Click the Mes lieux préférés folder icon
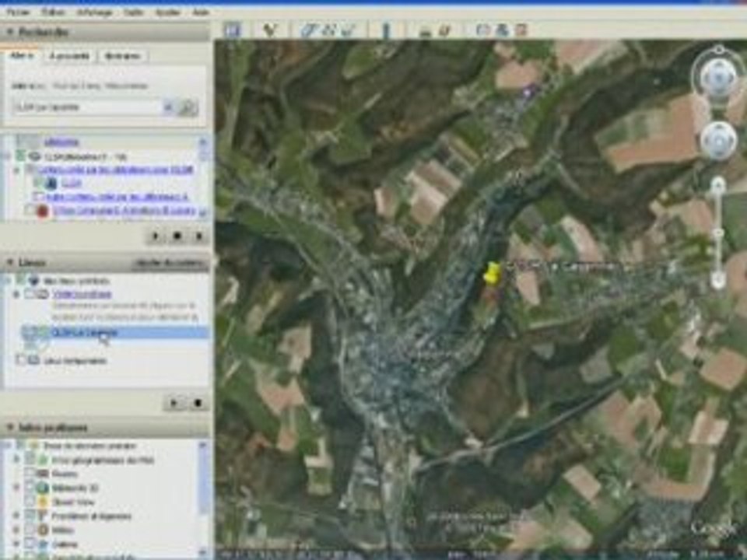Screen dimensions: 747x560 (33, 281)
